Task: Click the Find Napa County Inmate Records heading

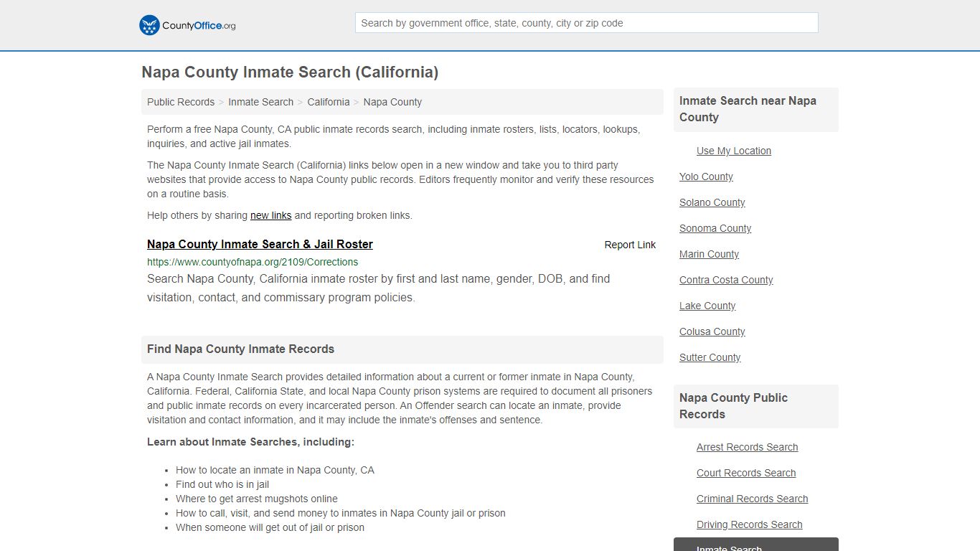Action: 241,349
